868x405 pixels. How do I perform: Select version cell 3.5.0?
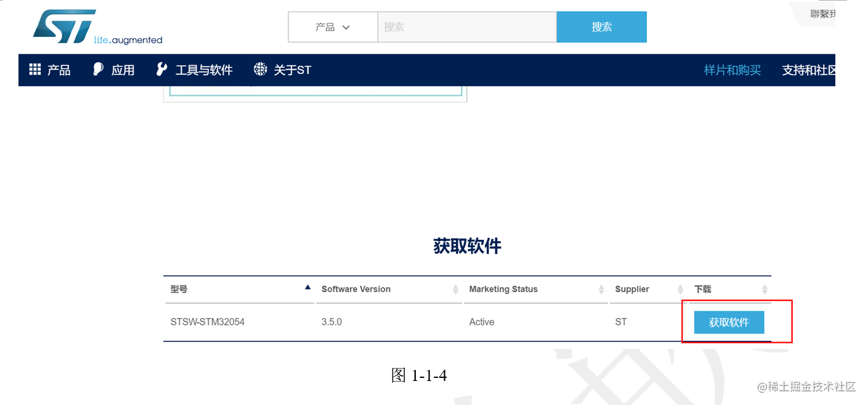[x=331, y=322]
